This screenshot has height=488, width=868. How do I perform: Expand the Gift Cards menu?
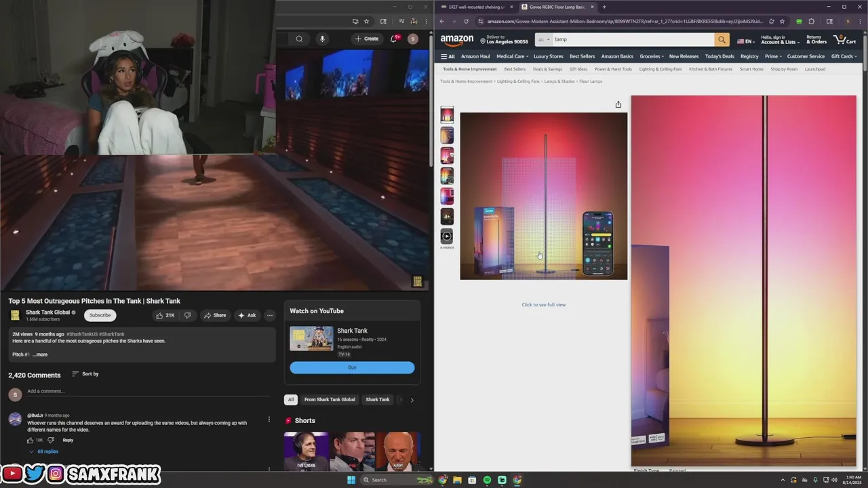pos(844,56)
